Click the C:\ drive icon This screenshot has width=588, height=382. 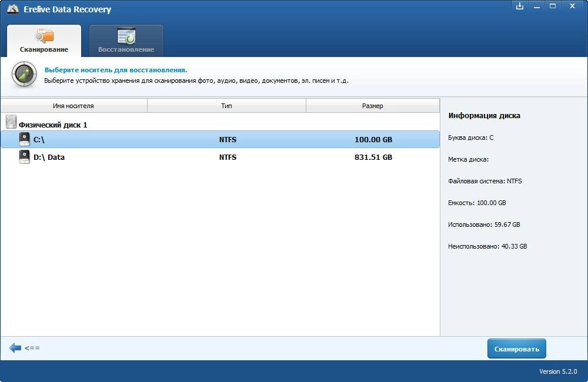(24, 139)
